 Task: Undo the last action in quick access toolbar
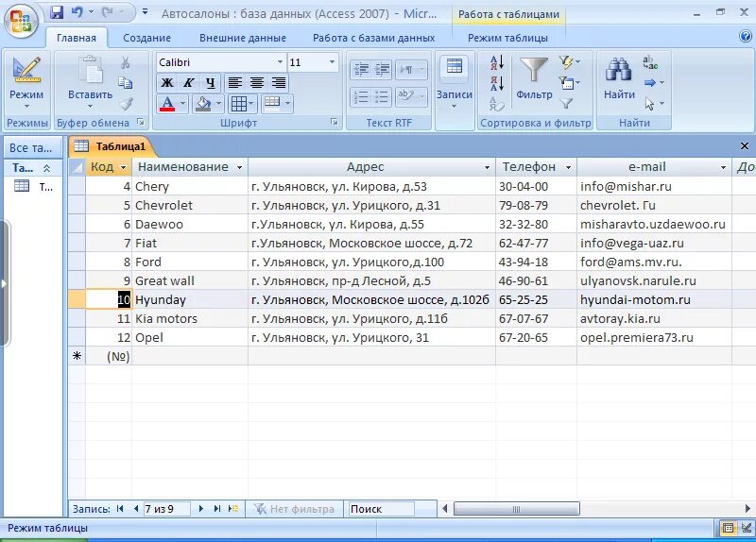(x=77, y=11)
